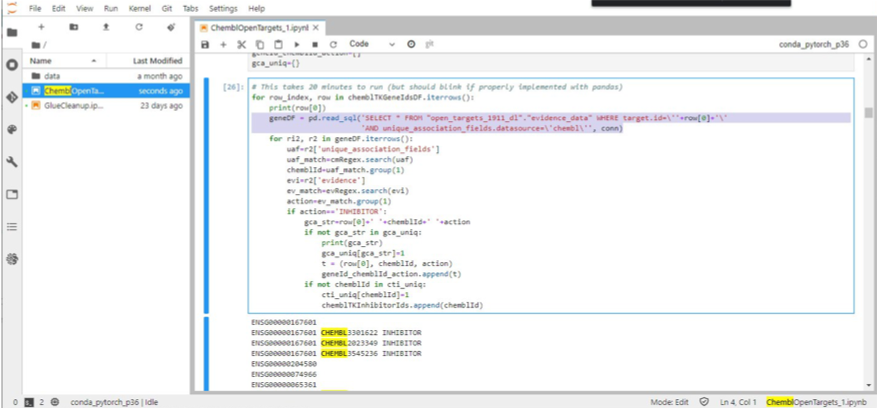The image size is (877, 408).
Task: Sort files by the Name column header
Action: [x=41, y=61]
